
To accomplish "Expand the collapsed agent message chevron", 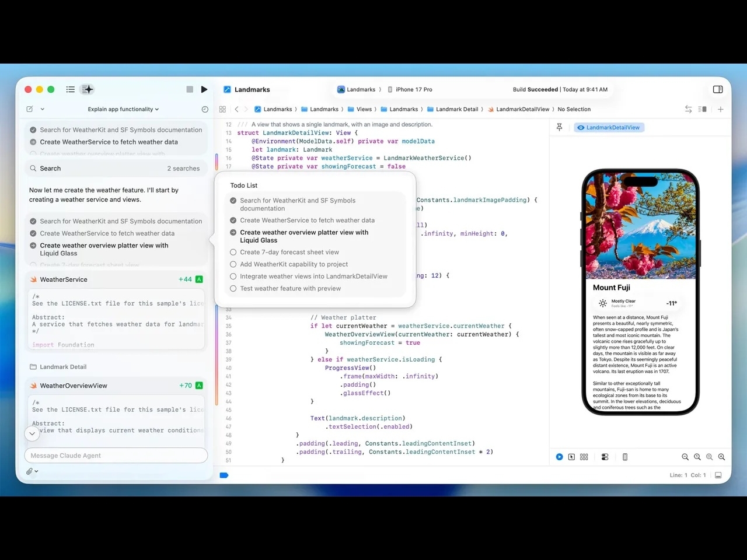I will 32,433.
